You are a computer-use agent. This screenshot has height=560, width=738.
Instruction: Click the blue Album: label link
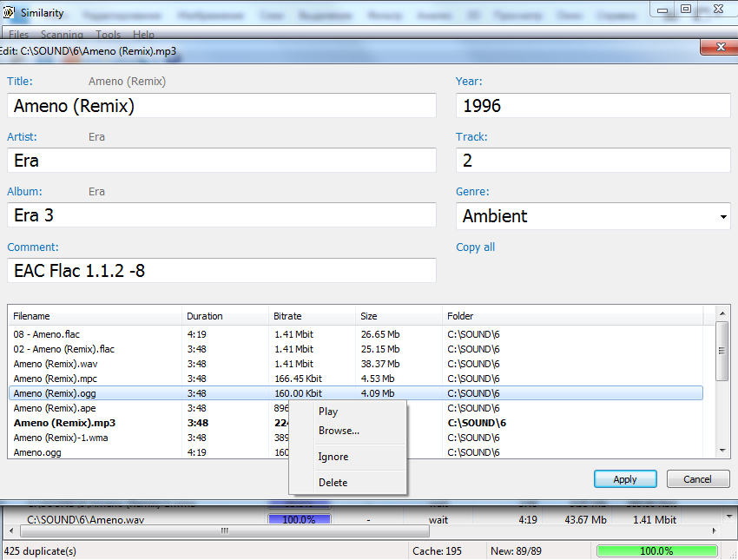coord(24,192)
